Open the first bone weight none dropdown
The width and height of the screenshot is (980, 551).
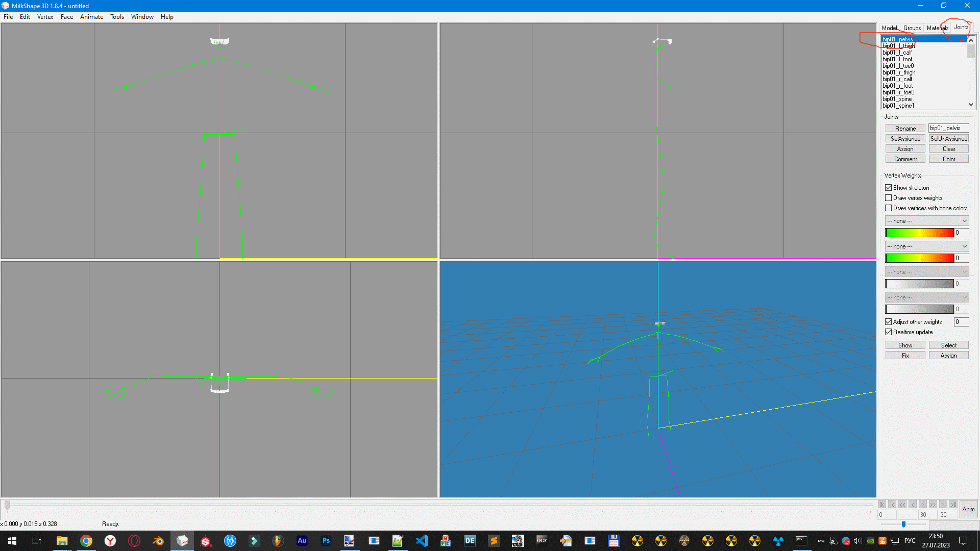tap(927, 221)
